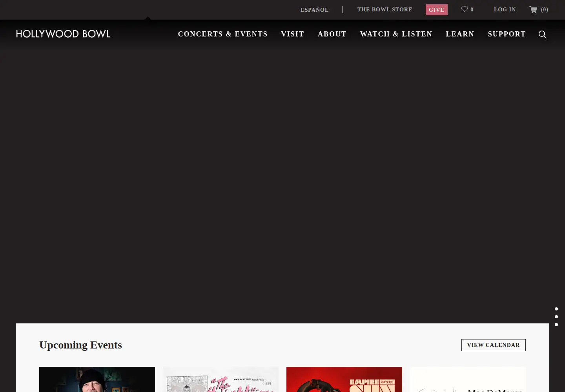
Task: Open the Mac DeMarco event card
Action: pos(468,379)
